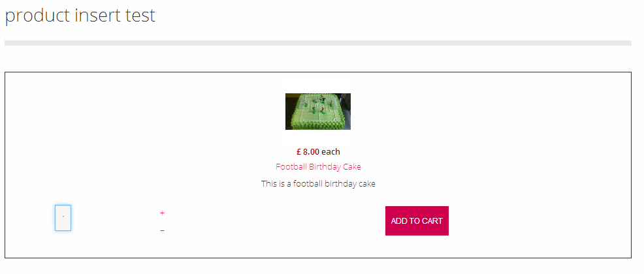Focus the quantity input box
This screenshot has height=274, width=644.
click(63, 218)
